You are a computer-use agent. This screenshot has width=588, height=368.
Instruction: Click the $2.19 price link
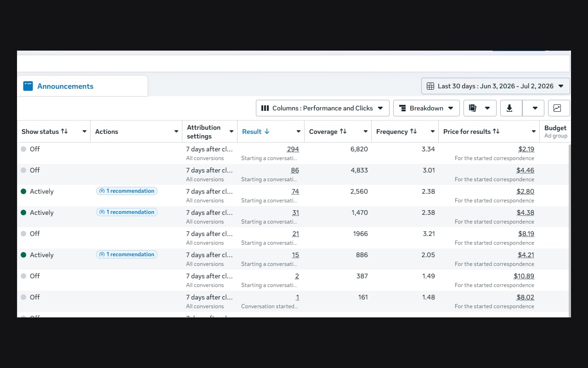tap(526, 149)
